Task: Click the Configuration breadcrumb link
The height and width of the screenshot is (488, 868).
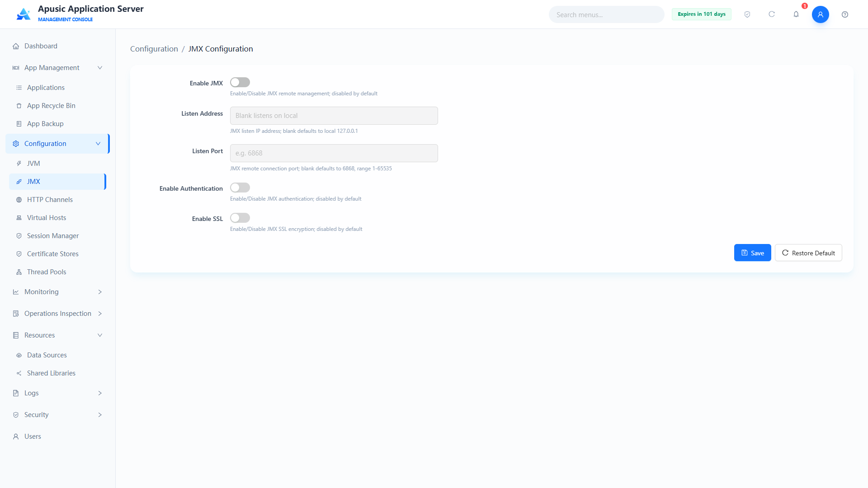Action: click(x=154, y=49)
